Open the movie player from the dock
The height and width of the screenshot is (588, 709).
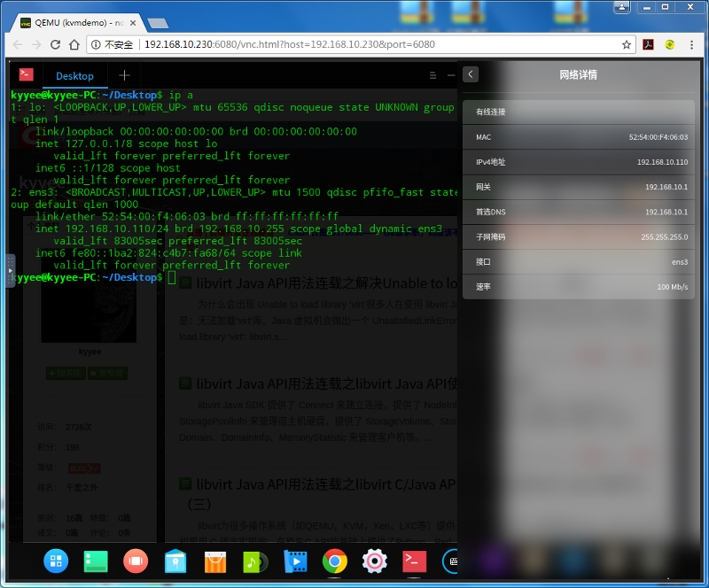294,561
